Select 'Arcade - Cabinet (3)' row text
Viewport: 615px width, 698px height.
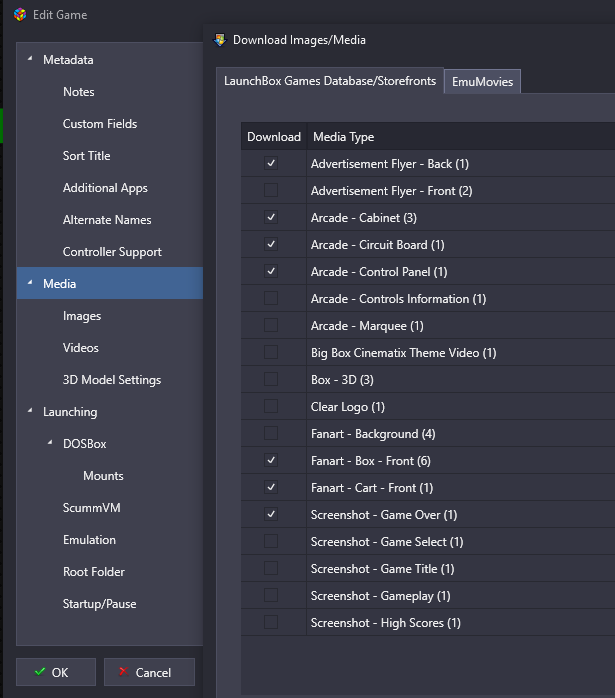tap(364, 218)
